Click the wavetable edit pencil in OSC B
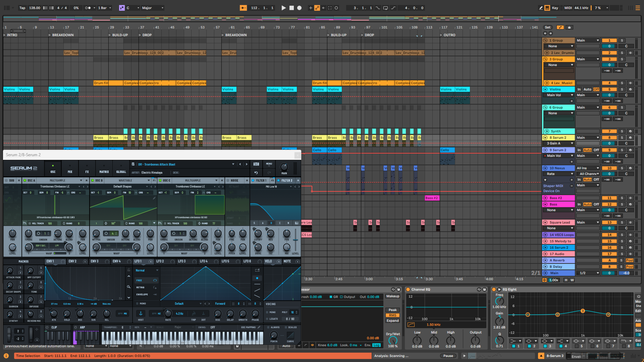 154,198
